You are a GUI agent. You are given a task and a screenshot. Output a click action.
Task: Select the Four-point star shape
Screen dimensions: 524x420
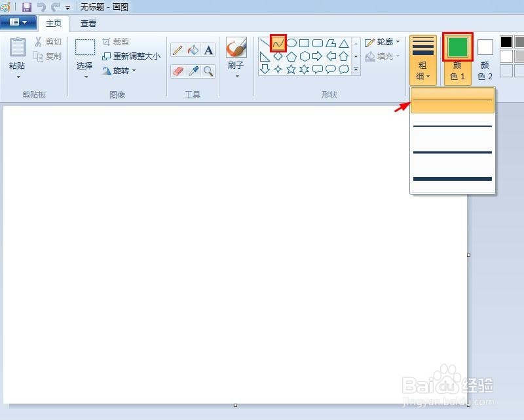click(x=278, y=69)
